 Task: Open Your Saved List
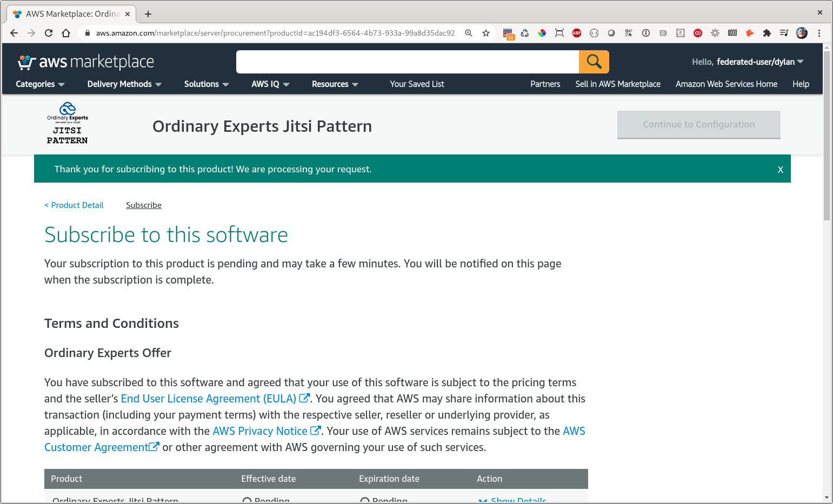coord(417,84)
